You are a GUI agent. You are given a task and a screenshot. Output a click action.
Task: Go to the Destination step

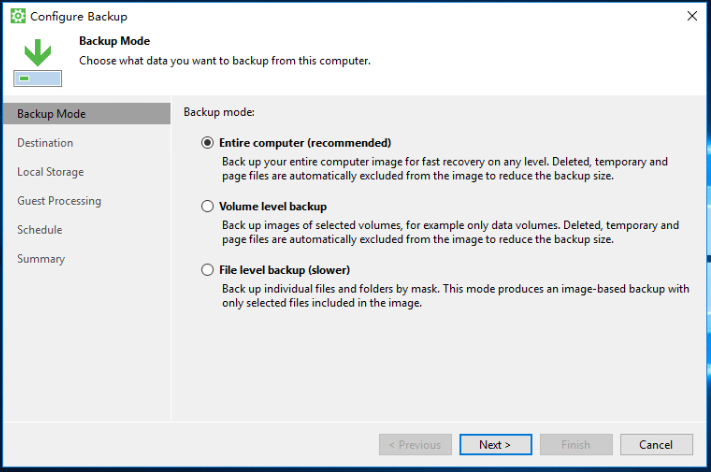(x=45, y=143)
